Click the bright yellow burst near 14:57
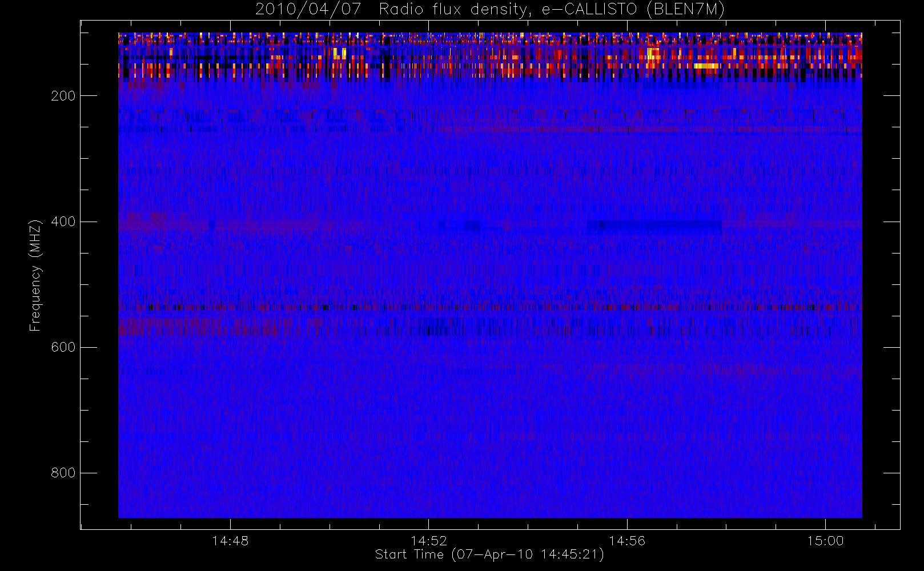Viewport: 924px width, 571px height. 707,66
